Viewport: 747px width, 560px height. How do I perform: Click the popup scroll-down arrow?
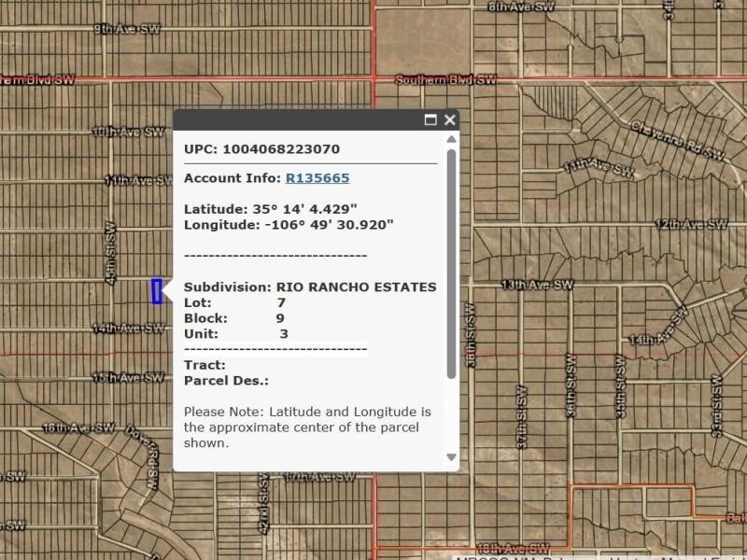point(451,457)
